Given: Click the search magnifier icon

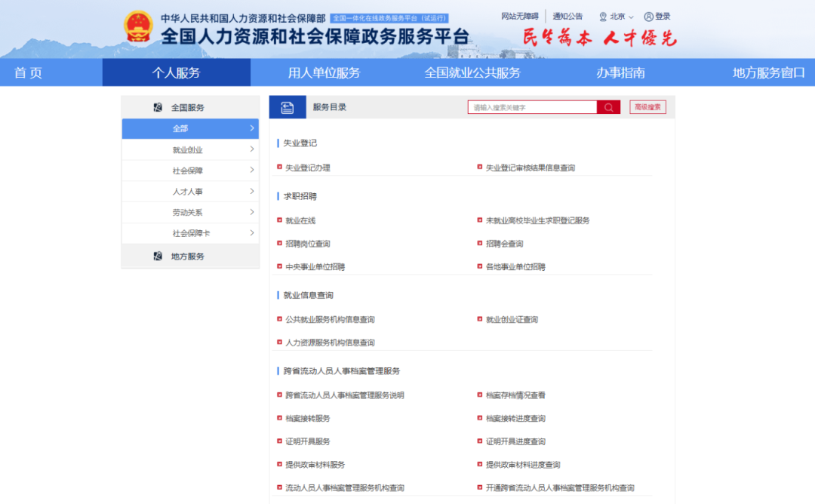Looking at the screenshot, I should (608, 106).
